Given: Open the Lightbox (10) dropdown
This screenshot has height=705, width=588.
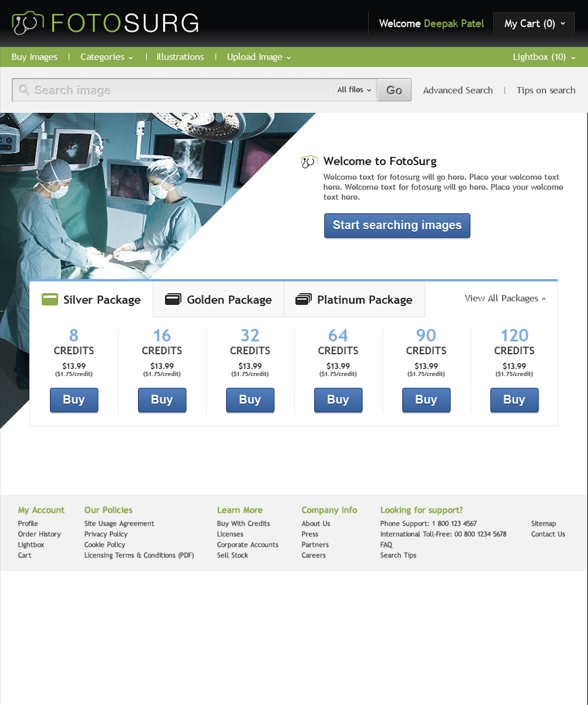Looking at the screenshot, I should pos(544,57).
